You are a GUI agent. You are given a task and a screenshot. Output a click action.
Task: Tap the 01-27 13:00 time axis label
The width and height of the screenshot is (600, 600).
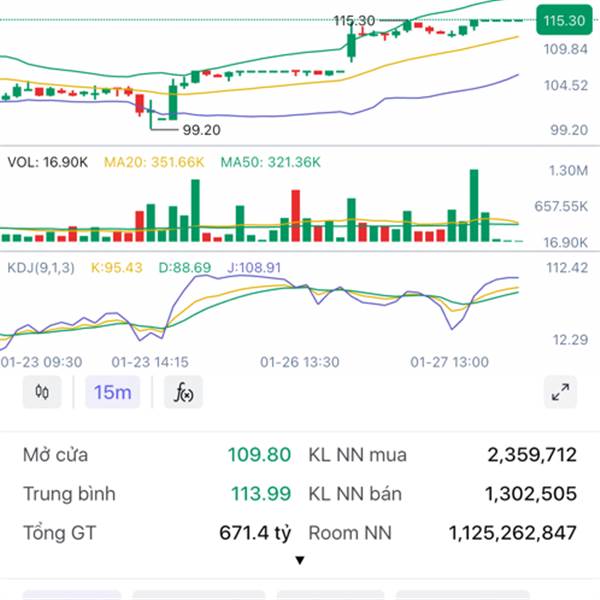click(449, 362)
